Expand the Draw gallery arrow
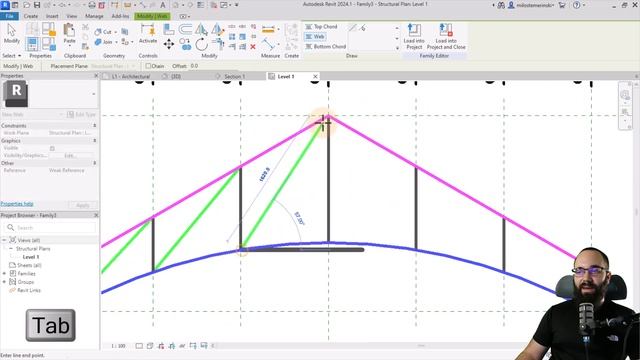Viewport: 640px width, 360px height. [397, 48]
